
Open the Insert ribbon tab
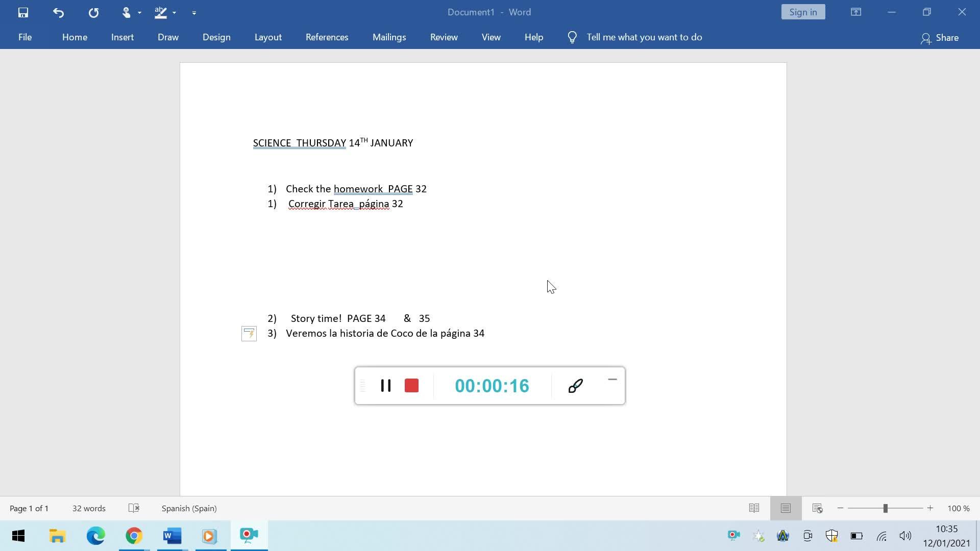[x=122, y=37]
